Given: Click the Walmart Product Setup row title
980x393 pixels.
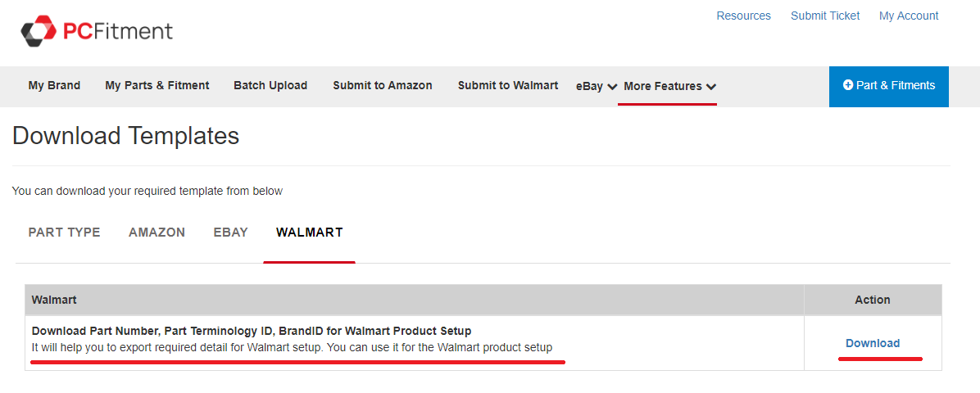Looking at the screenshot, I should click(x=252, y=331).
